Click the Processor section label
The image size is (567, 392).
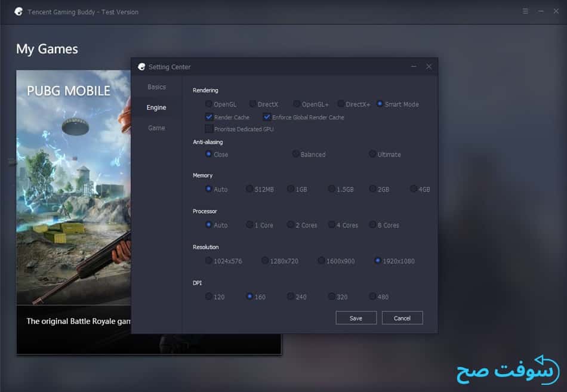(205, 211)
